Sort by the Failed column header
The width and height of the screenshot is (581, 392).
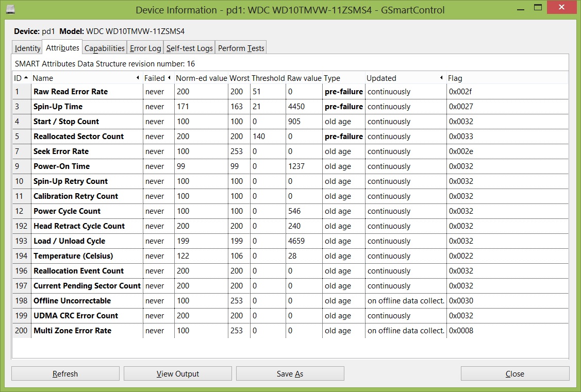[158, 78]
